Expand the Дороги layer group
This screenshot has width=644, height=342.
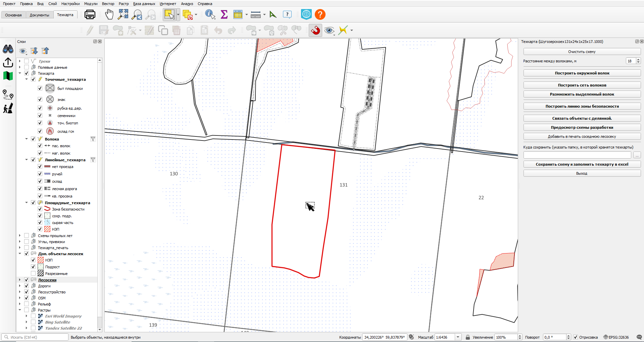[20, 286]
